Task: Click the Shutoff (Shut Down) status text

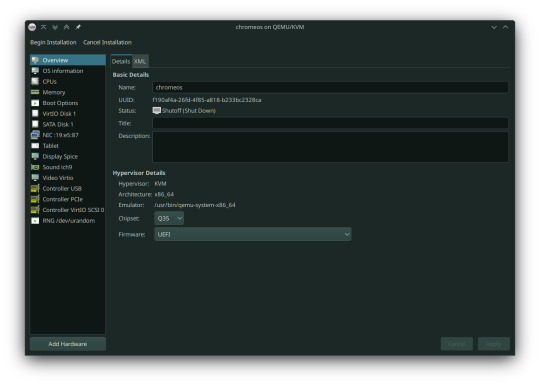Action: [189, 111]
